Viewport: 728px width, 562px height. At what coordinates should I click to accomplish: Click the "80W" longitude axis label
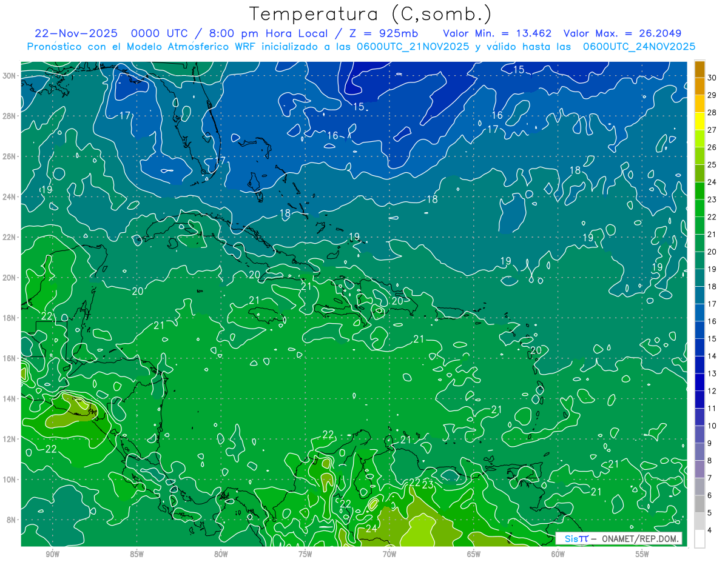coord(221,554)
